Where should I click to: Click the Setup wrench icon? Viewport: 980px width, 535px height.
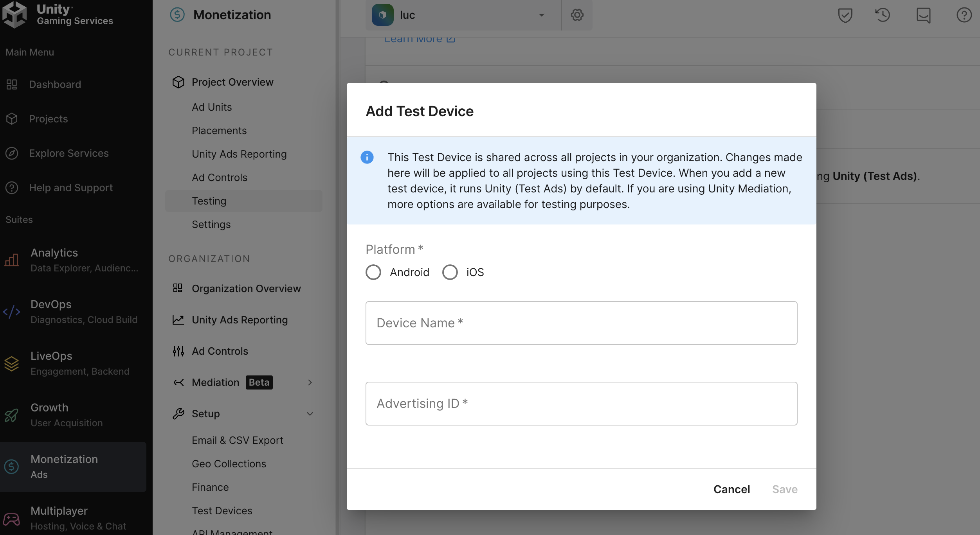(x=178, y=414)
